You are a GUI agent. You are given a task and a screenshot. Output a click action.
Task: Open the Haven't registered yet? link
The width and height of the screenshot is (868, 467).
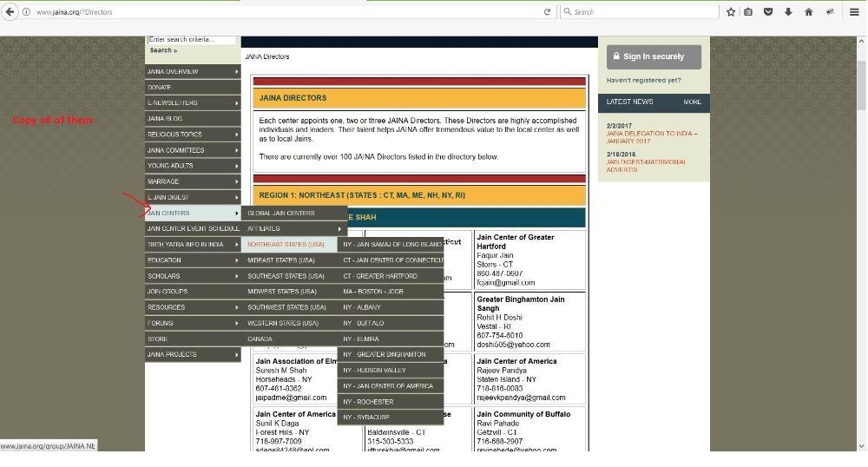coord(643,80)
